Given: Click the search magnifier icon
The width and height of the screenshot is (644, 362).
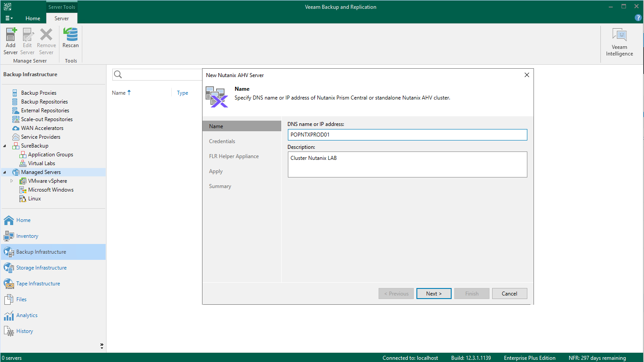Looking at the screenshot, I should [x=118, y=74].
